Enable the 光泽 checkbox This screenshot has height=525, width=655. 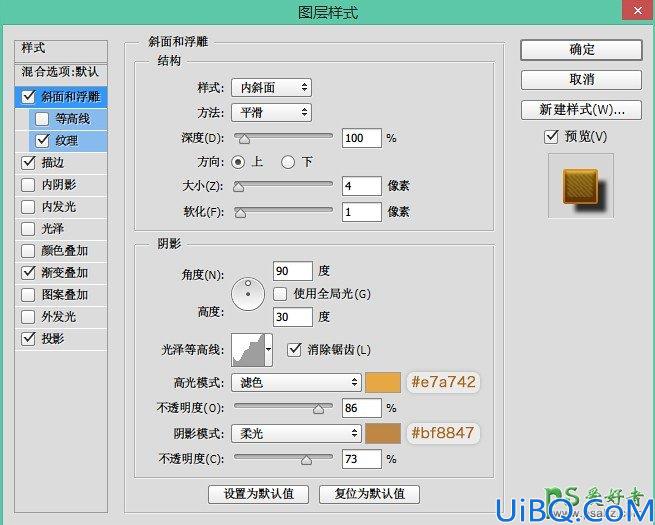[x=28, y=229]
